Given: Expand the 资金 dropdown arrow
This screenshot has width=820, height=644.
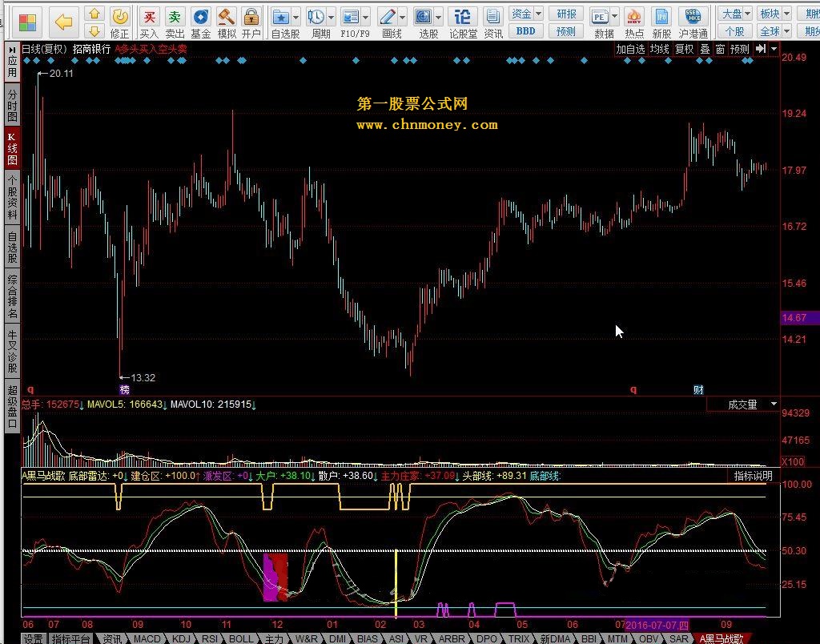Looking at the screenshot, I should pos(539,14).
